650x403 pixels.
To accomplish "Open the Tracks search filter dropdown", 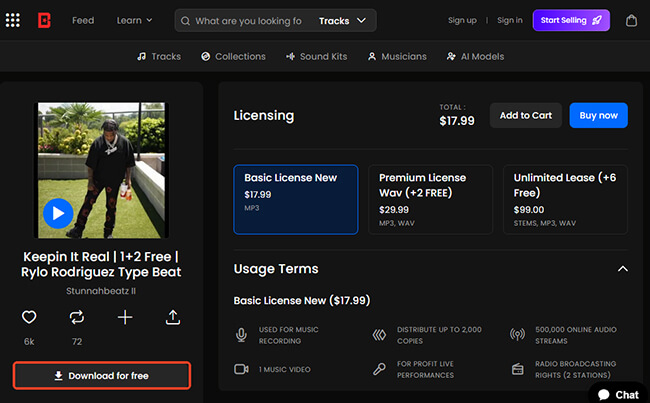I will pos(341,20).
